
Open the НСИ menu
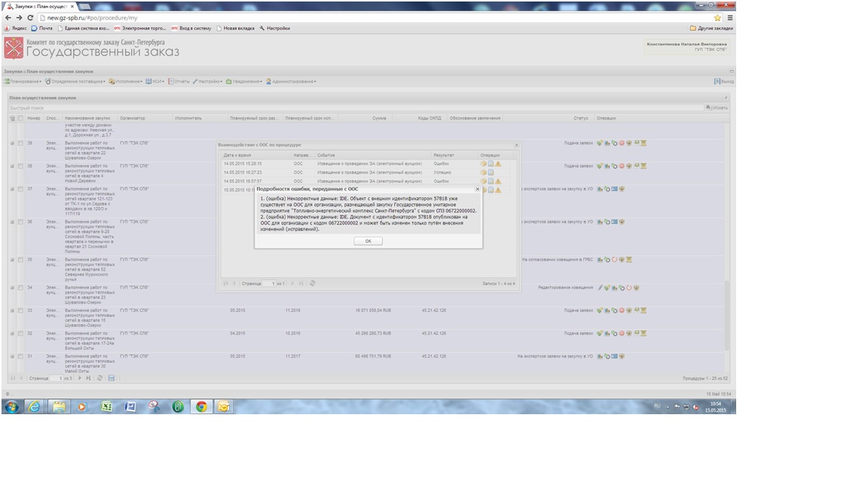pyautogui.click(x=155, y=81)
